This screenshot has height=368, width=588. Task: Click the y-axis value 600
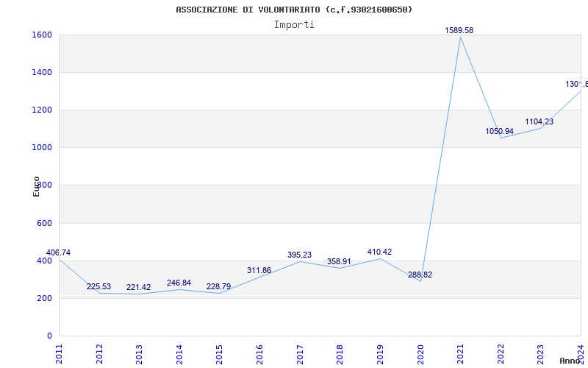tap(44, 223)
